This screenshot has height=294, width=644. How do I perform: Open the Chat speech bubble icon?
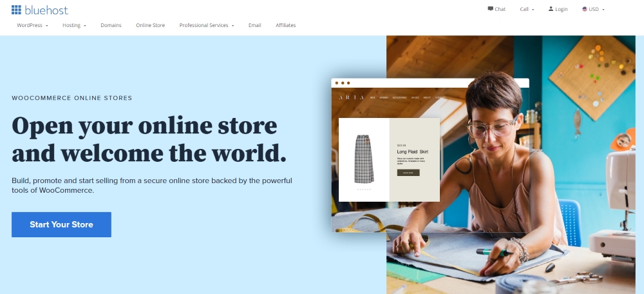tap(490, 8)
